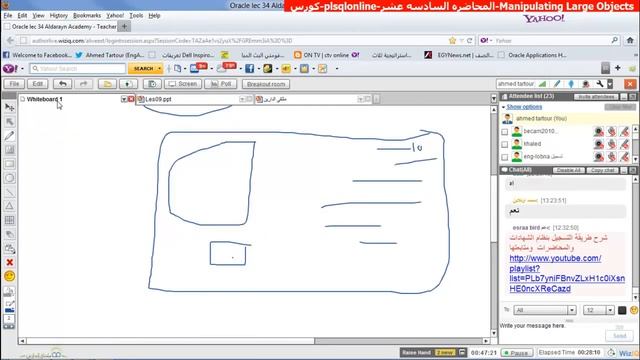Viewport: 640px width, 360px height.
Task: Click the wrench settings icon
Action: 600,84
